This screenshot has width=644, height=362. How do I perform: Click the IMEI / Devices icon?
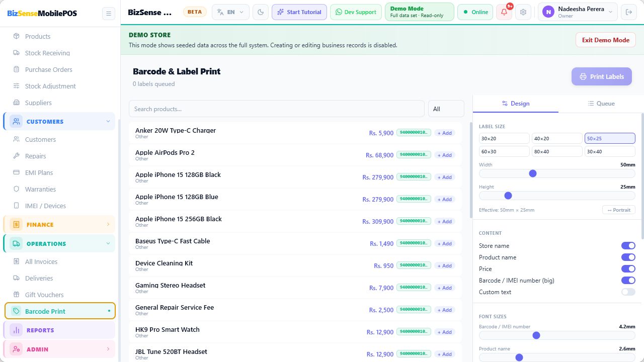[x=17, y=206]
